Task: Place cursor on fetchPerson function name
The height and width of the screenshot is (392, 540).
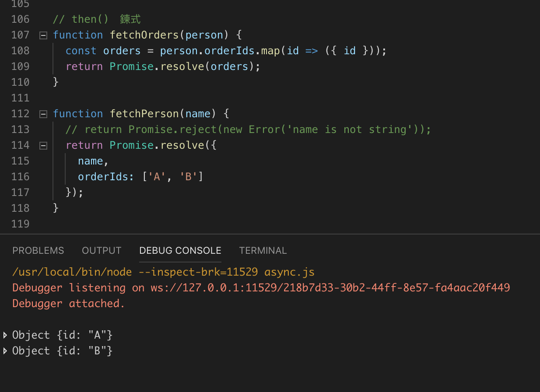Action: (144, 114)
